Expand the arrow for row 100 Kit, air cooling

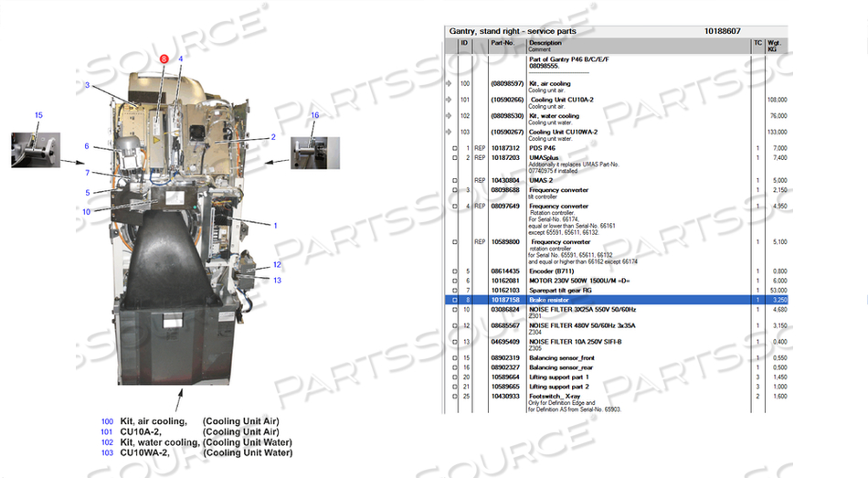coord(449,84)
